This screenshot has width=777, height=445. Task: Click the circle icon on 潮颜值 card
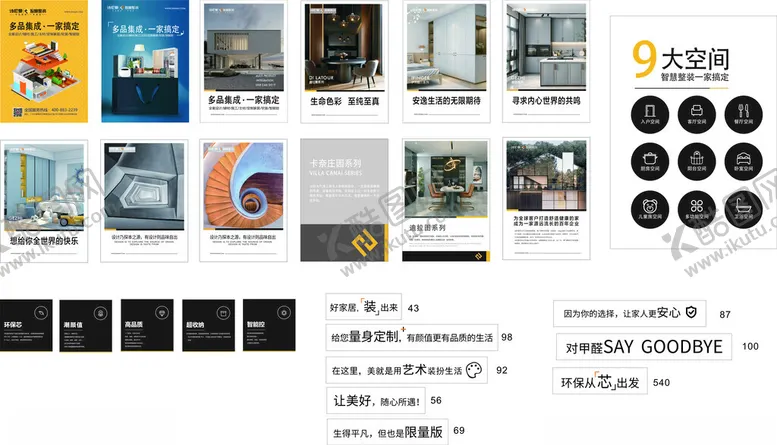(101, 313)
